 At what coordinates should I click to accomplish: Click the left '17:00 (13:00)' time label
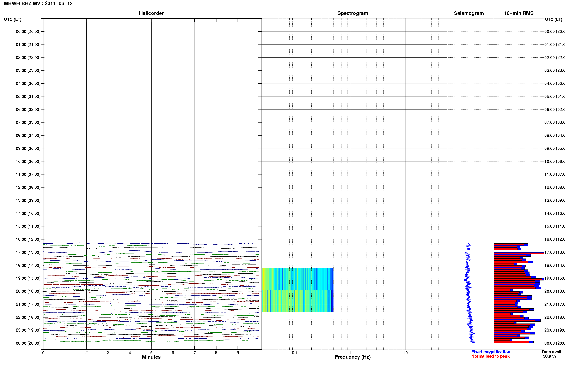(28, 252)
